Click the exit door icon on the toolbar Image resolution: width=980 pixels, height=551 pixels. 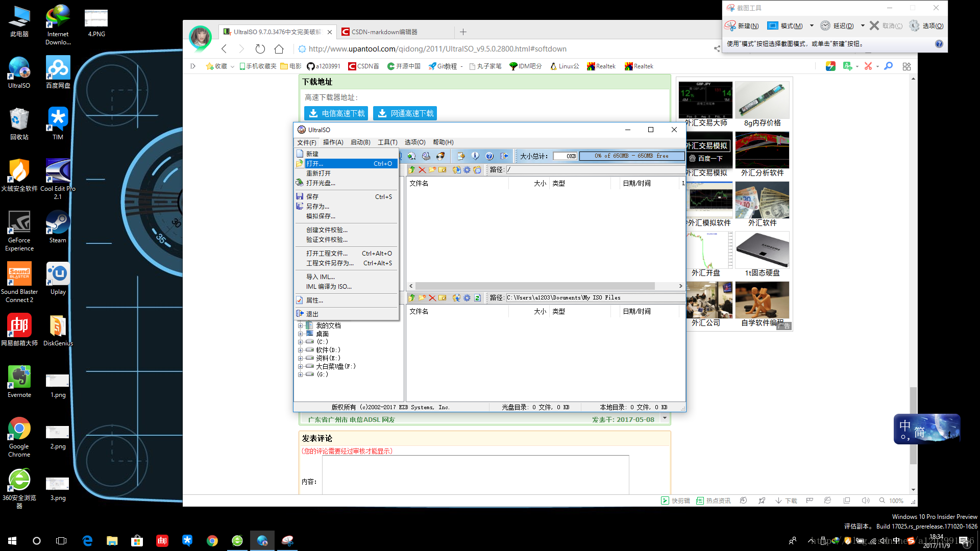coord(505,156)
